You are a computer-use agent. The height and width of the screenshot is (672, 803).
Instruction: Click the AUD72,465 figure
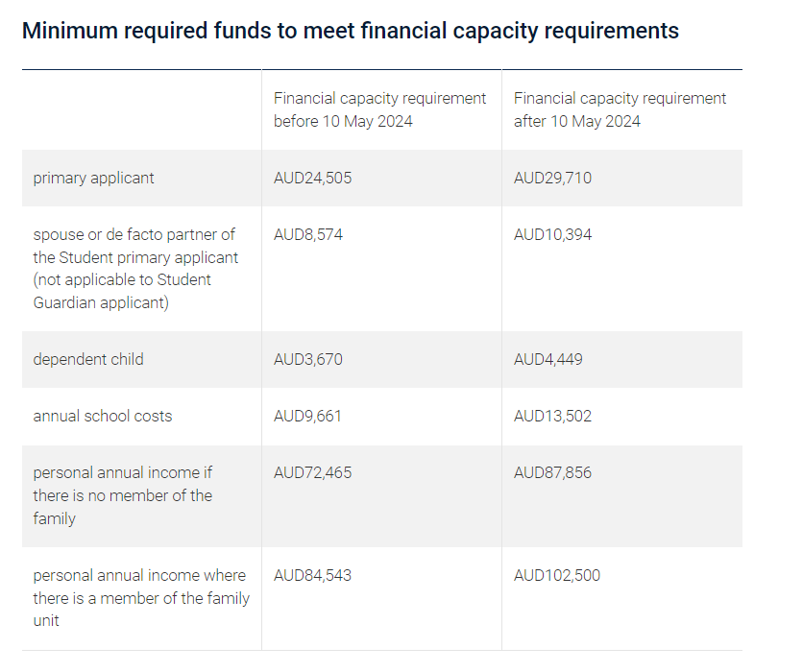312,472
